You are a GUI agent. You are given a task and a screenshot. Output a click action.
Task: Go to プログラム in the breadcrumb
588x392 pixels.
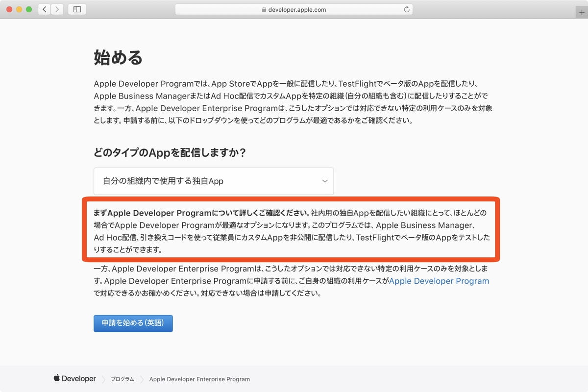pos(122,379)
